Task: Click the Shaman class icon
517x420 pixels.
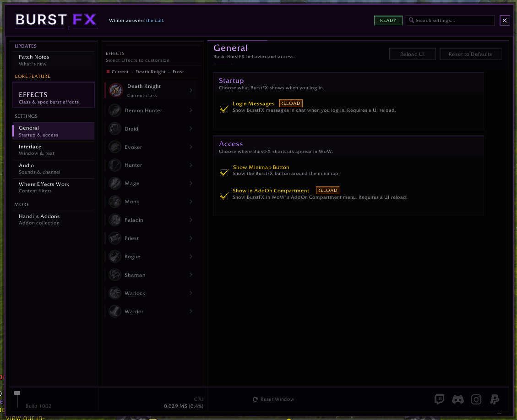Action: point(115,275)
